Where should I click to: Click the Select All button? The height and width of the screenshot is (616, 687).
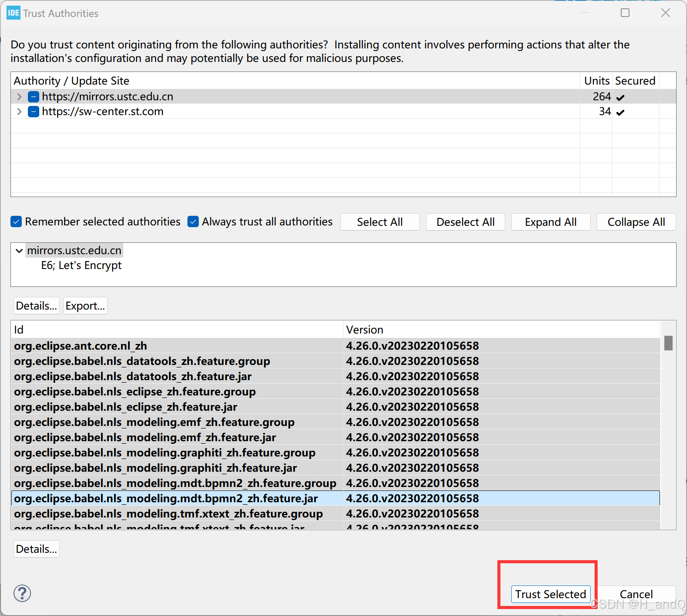(380, 222)
